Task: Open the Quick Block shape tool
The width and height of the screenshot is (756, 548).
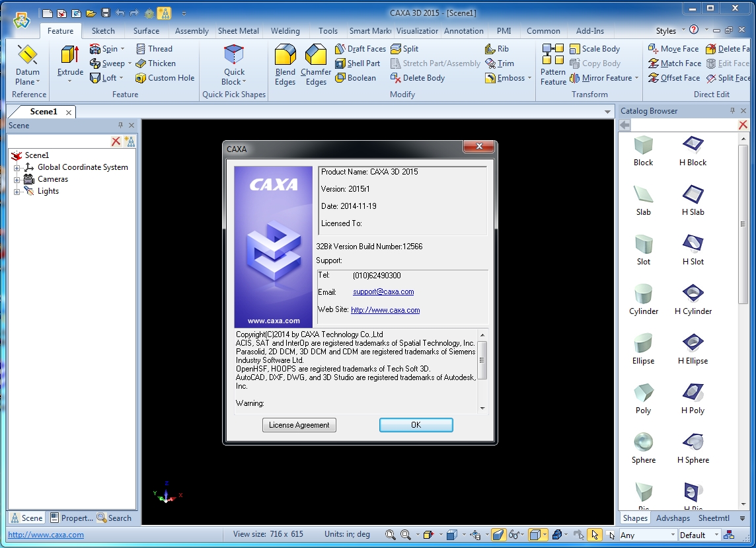Action: coord(234,65)
